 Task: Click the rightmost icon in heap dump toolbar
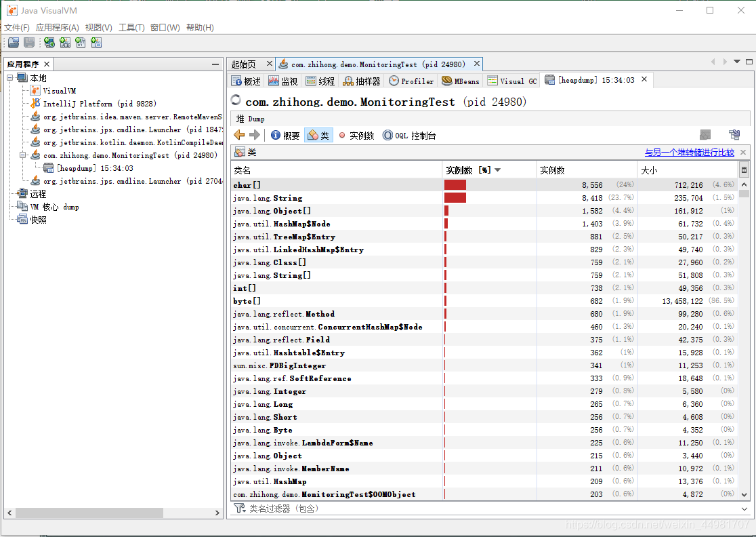tap(734, 135)
